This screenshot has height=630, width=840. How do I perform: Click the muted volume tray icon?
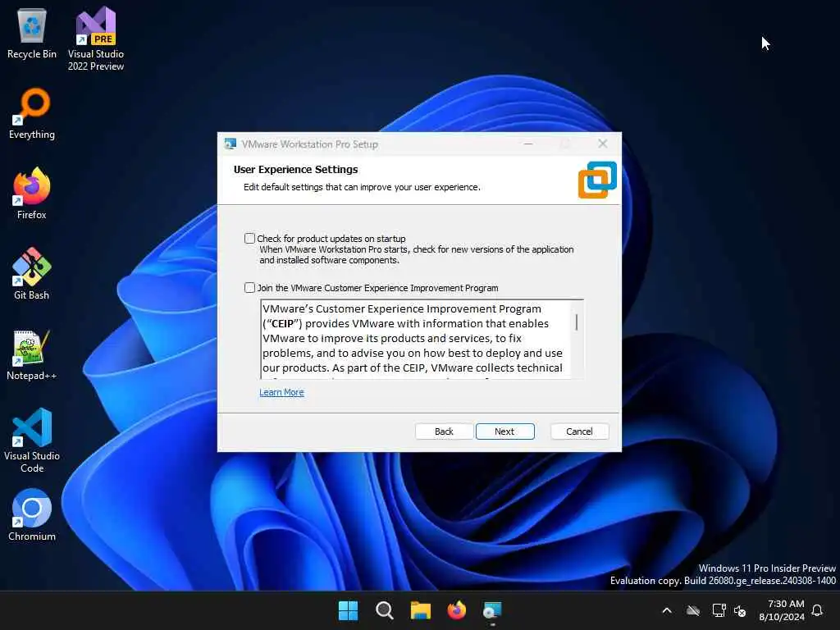point(740,610)
